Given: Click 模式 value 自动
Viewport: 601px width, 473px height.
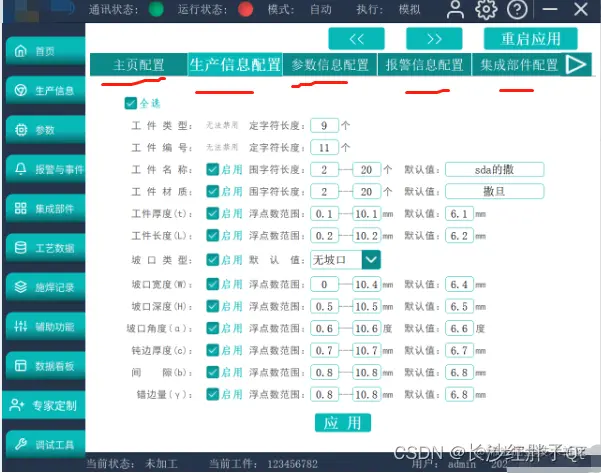Looking at the screenshot, I should [321, 9].
